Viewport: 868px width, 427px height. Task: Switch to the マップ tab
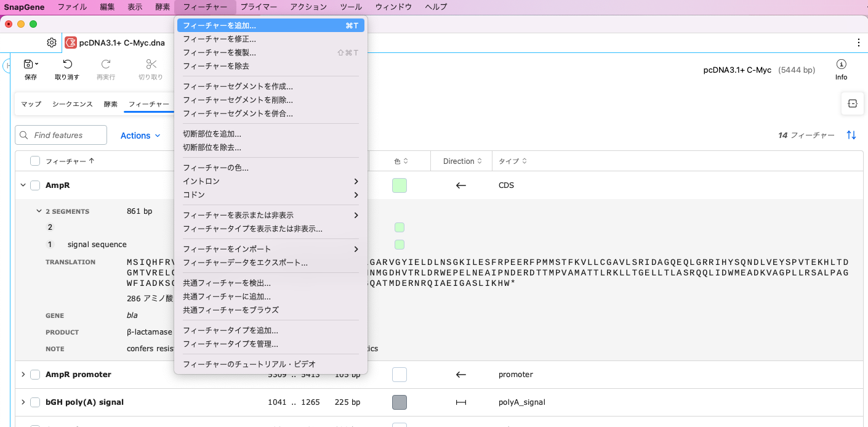(31, 104)
